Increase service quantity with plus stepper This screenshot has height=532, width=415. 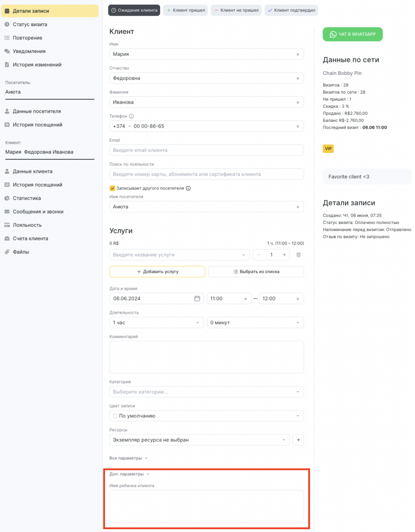(x=284, y=255)
